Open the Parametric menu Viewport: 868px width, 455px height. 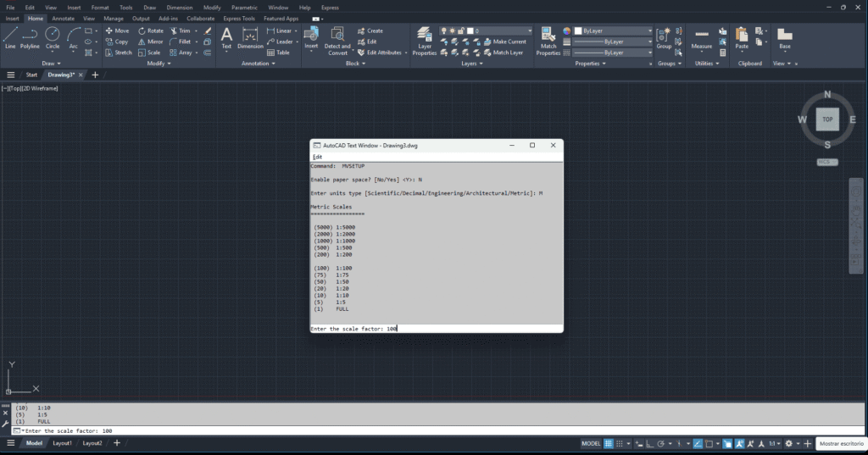click(x=244, y=8)
